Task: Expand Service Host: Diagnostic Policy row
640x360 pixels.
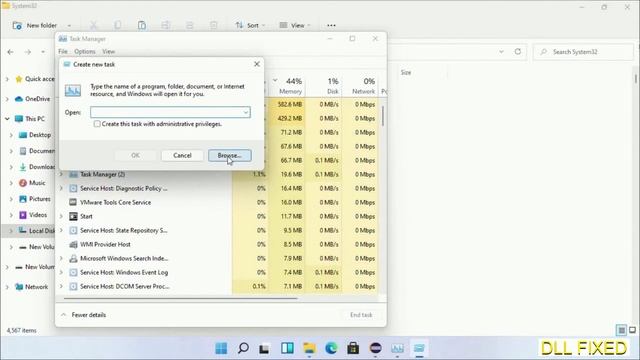Action: tap(61, 188)
